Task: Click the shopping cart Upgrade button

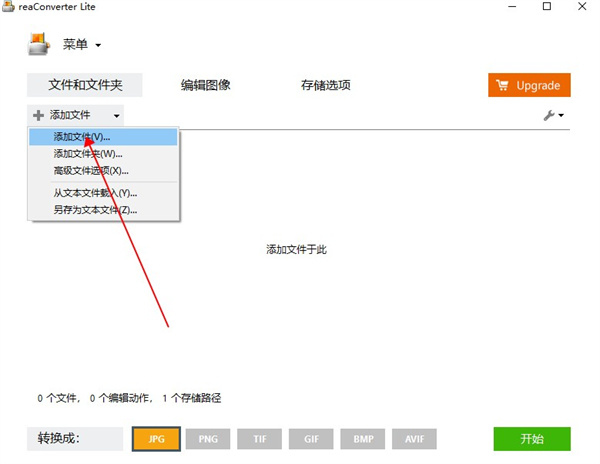Action: click(529, 85)
